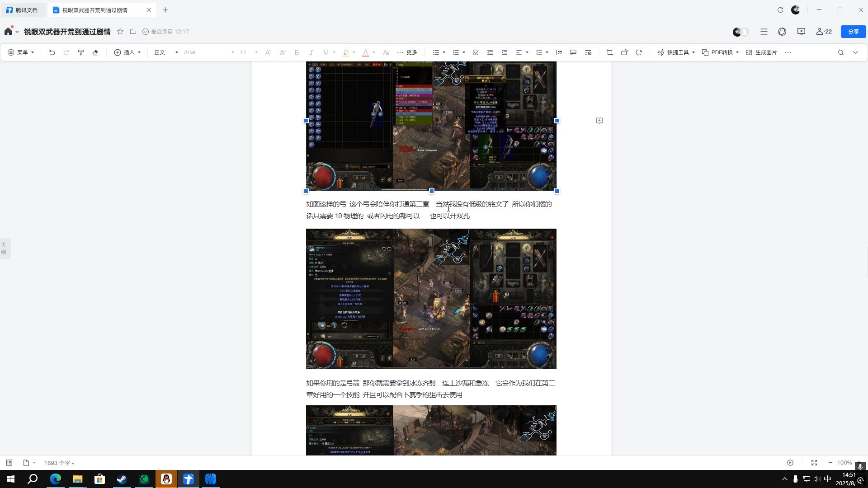
Task: Open text alignment dropdown
Action: (x=522, y=52)
